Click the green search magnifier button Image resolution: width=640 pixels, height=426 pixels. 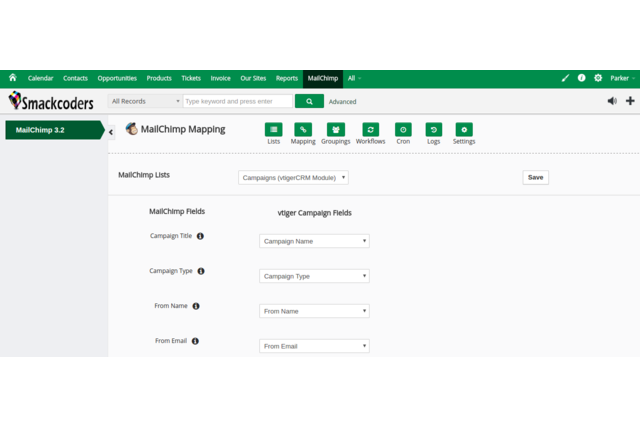(309, 101)
